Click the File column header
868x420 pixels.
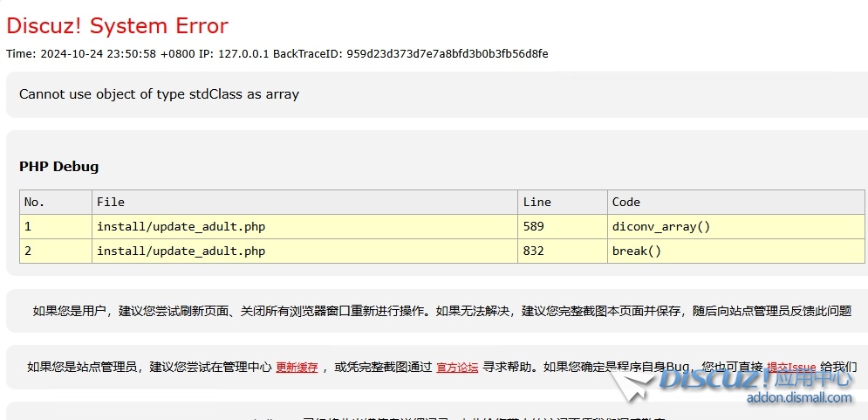(x=111, y=203)
